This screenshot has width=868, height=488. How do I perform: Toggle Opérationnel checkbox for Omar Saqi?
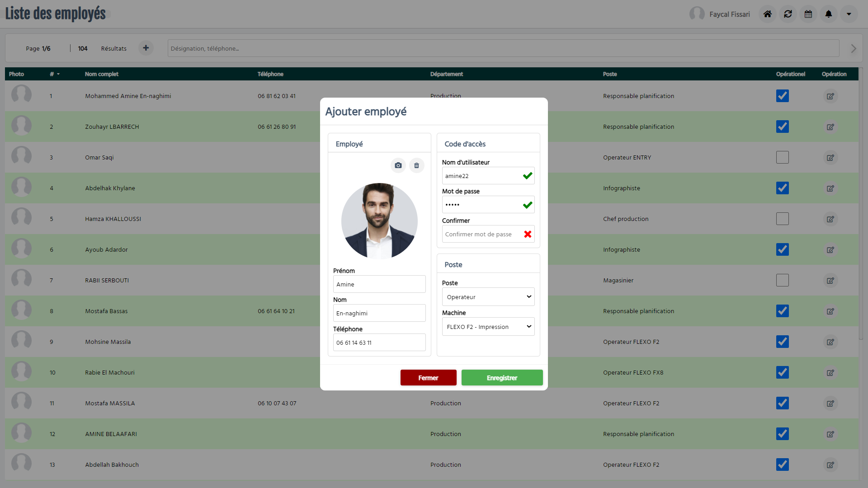click(x=783, y=157)
